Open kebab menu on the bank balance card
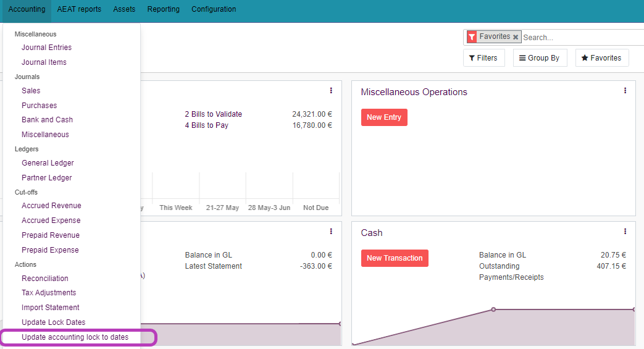The image size is (644, 349). (x=331, y=232)
